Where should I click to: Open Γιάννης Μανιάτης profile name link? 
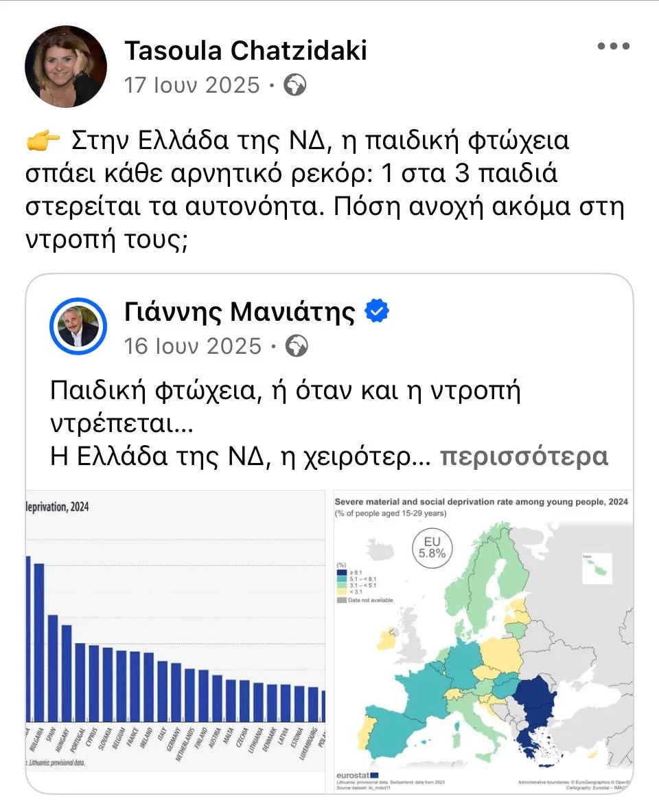pos(240,313)
